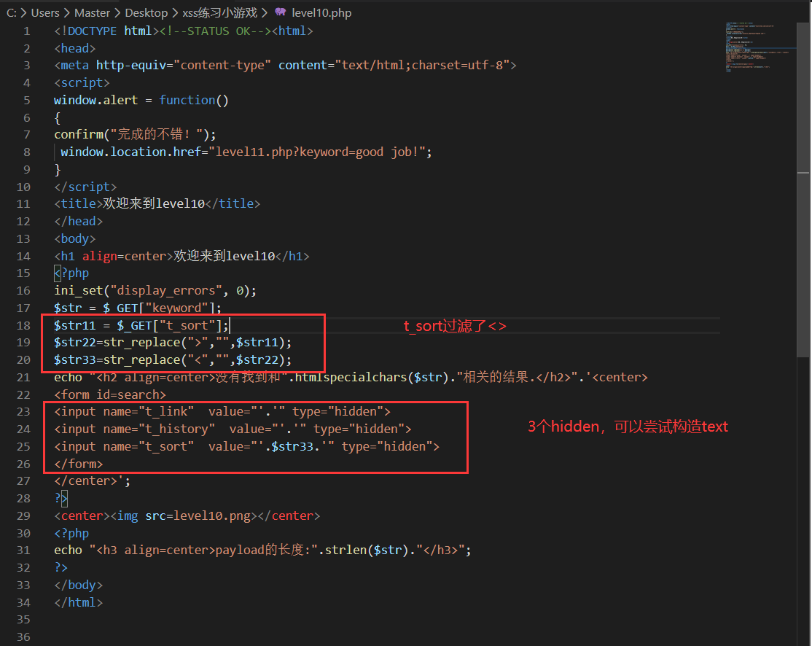Viewport: 812px width, 646px height.
Task: Click line number 1 in the gutter
Action: [x=27, y=31]
